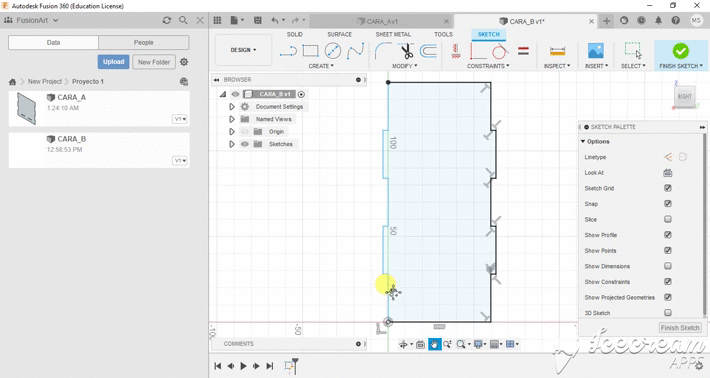This screenshot has height=378, width=710.
Task: Toggle visibility of the Sketches folder
Action: (x=245, y=144)
